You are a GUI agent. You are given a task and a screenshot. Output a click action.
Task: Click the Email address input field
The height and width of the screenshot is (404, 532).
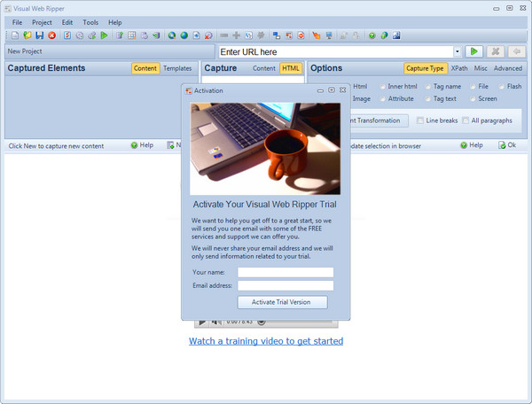click(x=286, y=285)
